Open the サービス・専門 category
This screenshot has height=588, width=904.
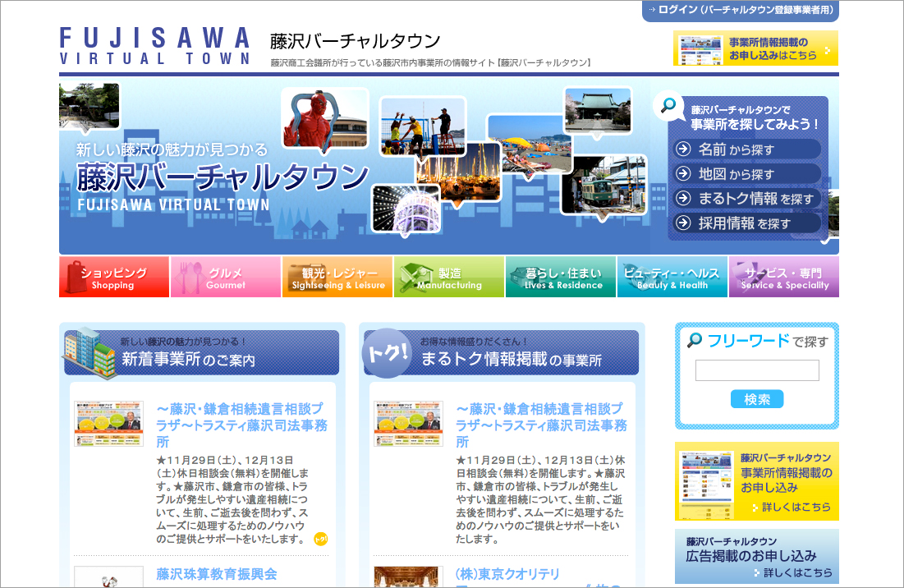(784, 278)
